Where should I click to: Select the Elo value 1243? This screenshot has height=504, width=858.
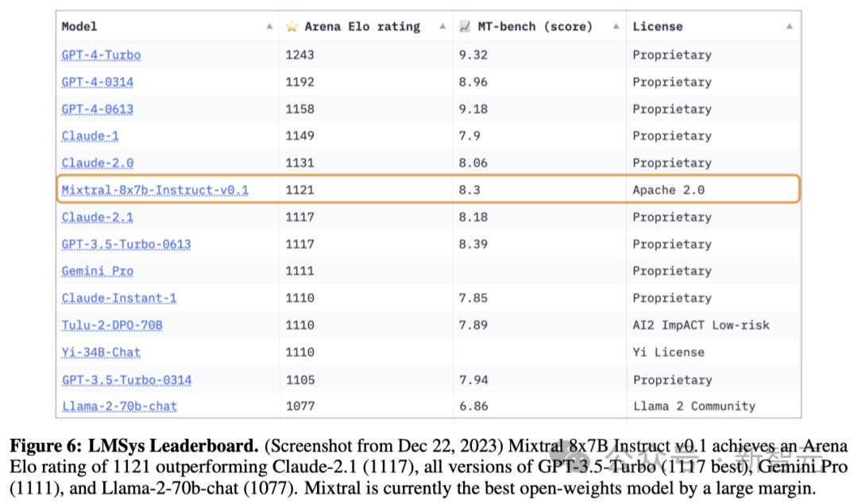click(x=300, y=55)
